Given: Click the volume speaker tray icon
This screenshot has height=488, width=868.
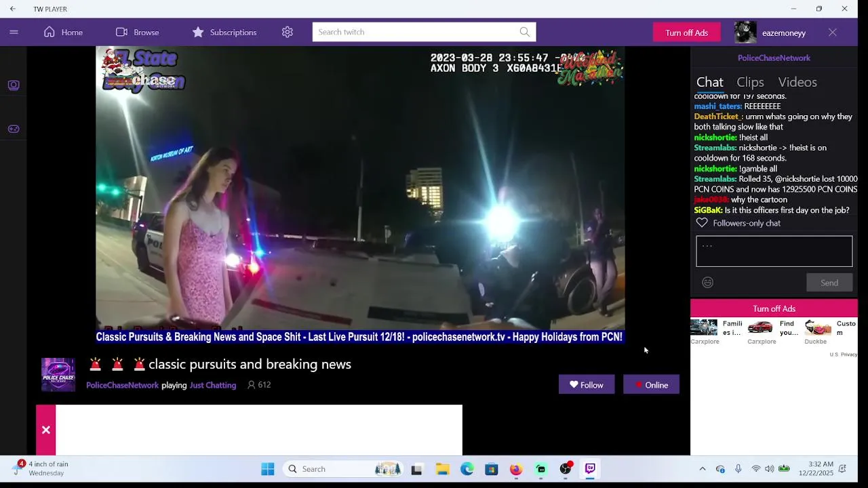Looking at the screenshot, I should [x=770, y=469].
